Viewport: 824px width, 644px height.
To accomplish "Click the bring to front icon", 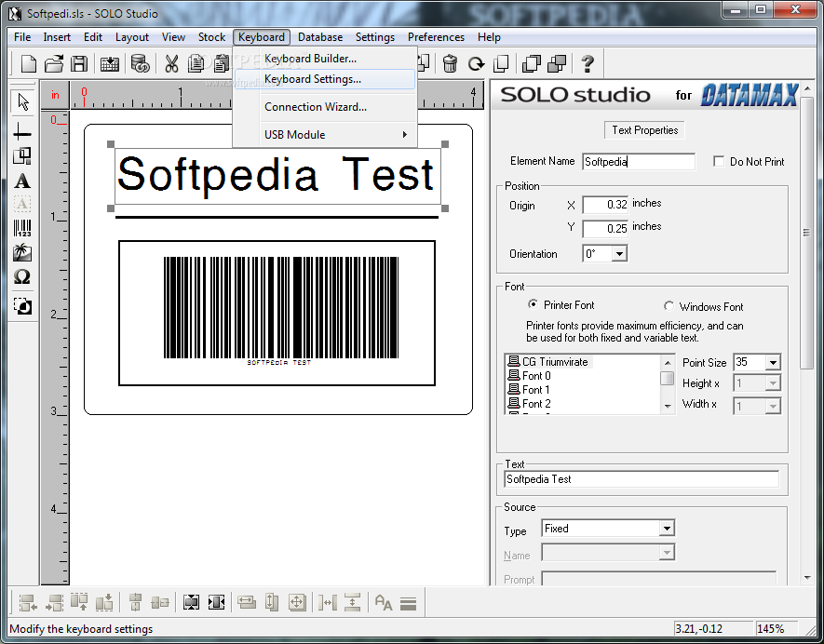I will [x=532, y=64].
